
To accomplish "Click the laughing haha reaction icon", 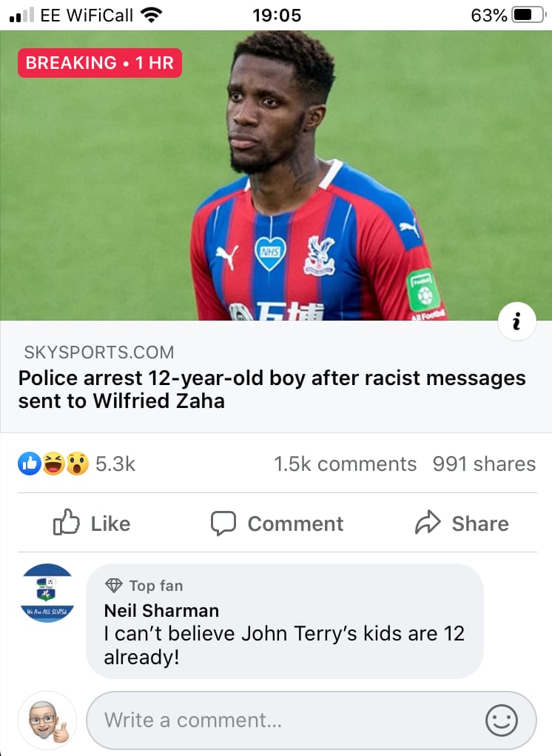I will [53, 464].
